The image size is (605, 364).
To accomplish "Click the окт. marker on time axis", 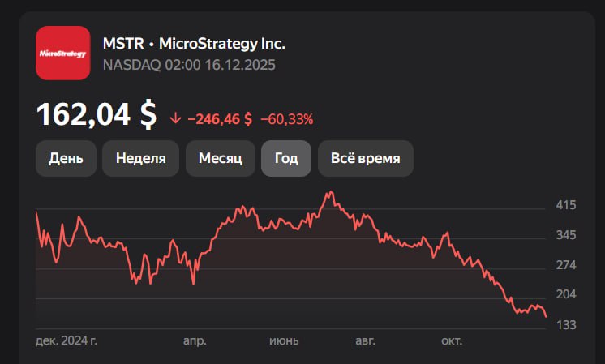I will coord(451,341).
